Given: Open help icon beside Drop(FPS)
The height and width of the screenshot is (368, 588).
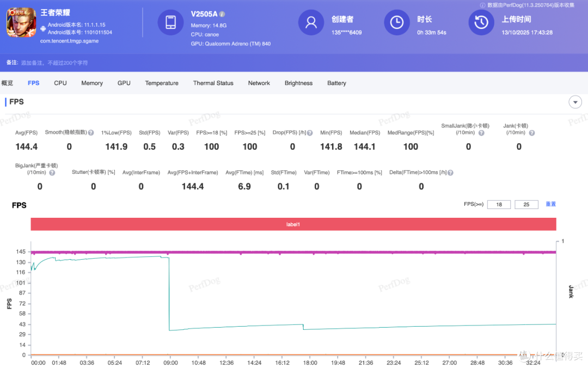Looking at the screenshot, I should [310, 133].
